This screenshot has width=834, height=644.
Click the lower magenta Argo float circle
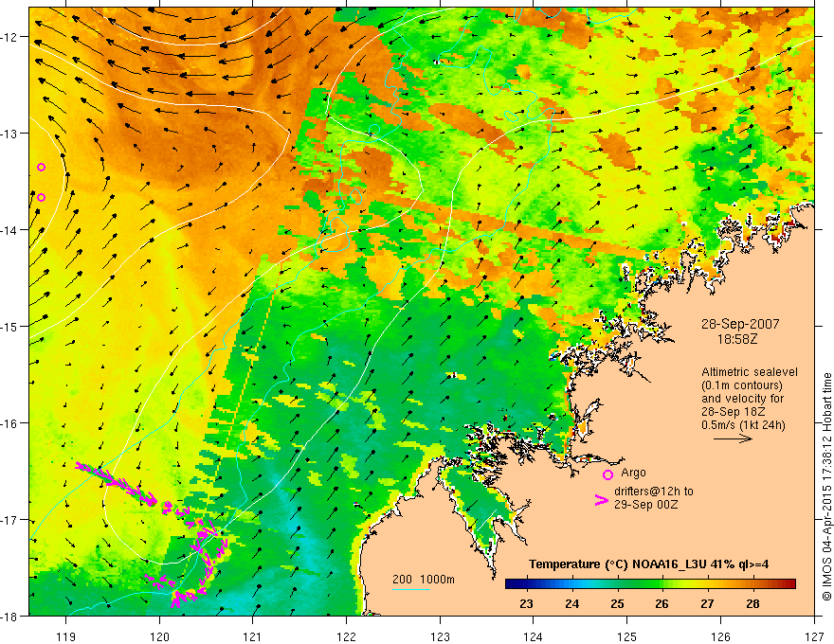pyautogui.click(x=41, y=198)
